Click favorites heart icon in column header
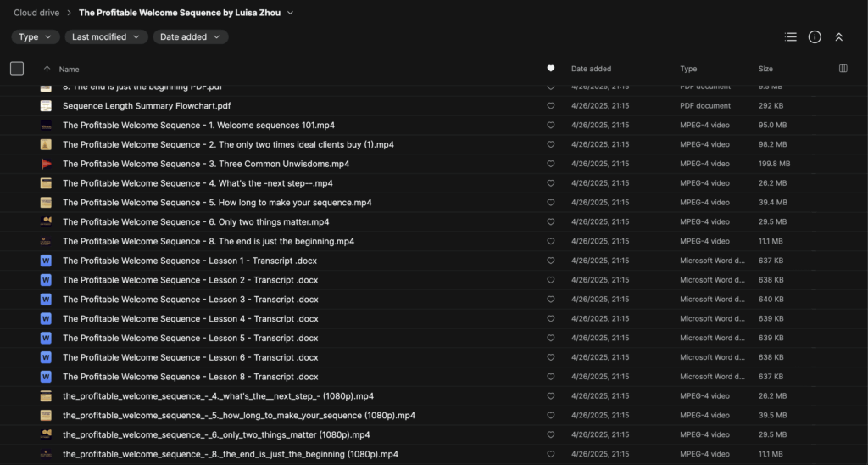Screen dimensions: 868x465 [551, 69]
